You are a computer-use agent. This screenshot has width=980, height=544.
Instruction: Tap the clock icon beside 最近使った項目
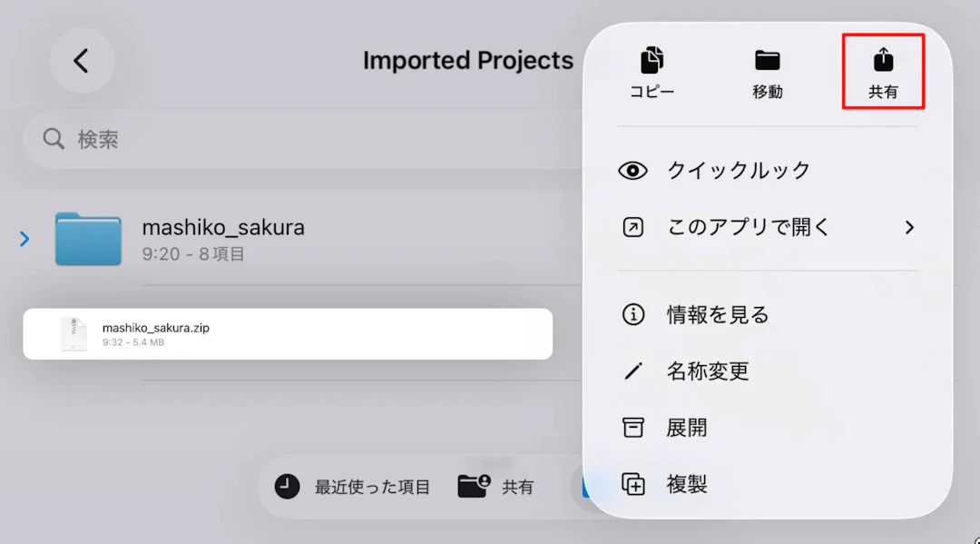[287, 486]
